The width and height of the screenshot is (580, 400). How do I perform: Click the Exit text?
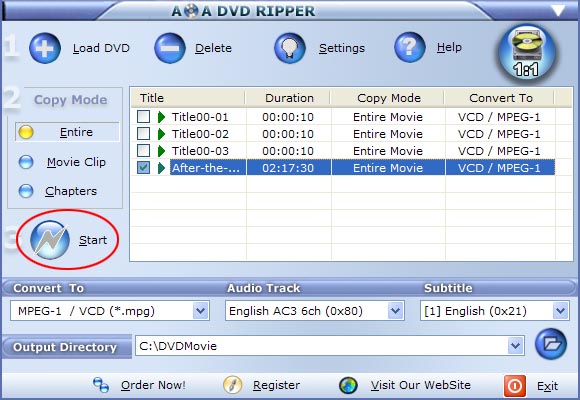point(547,386)
